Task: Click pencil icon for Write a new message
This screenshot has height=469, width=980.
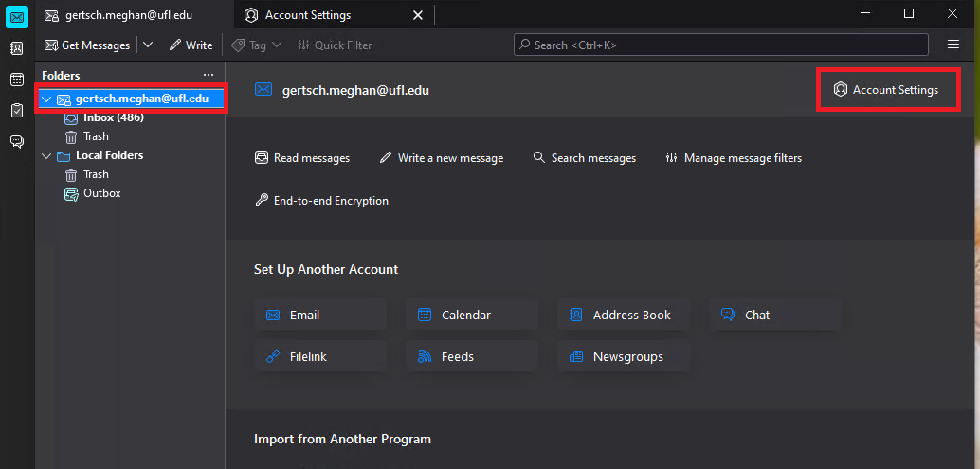Action: click(386, 157)
